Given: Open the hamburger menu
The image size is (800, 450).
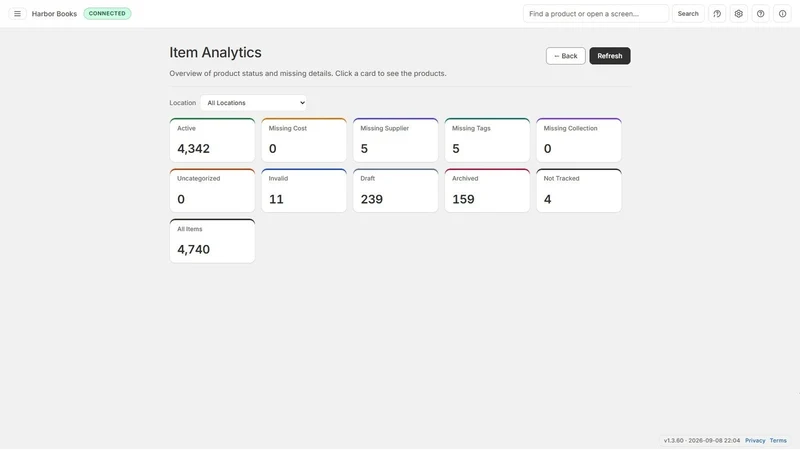Looking at the screenshot, I should point(17,14).
